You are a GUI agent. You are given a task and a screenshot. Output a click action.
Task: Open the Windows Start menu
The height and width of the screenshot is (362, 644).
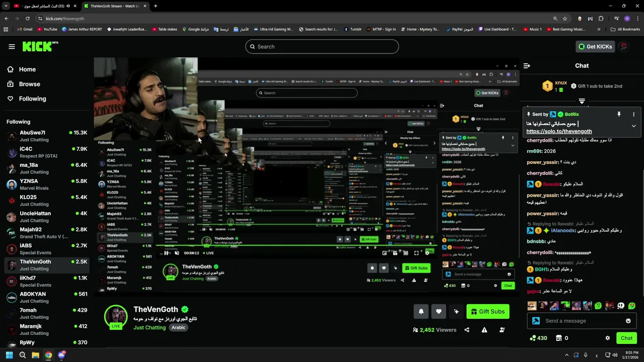(9, 355)
